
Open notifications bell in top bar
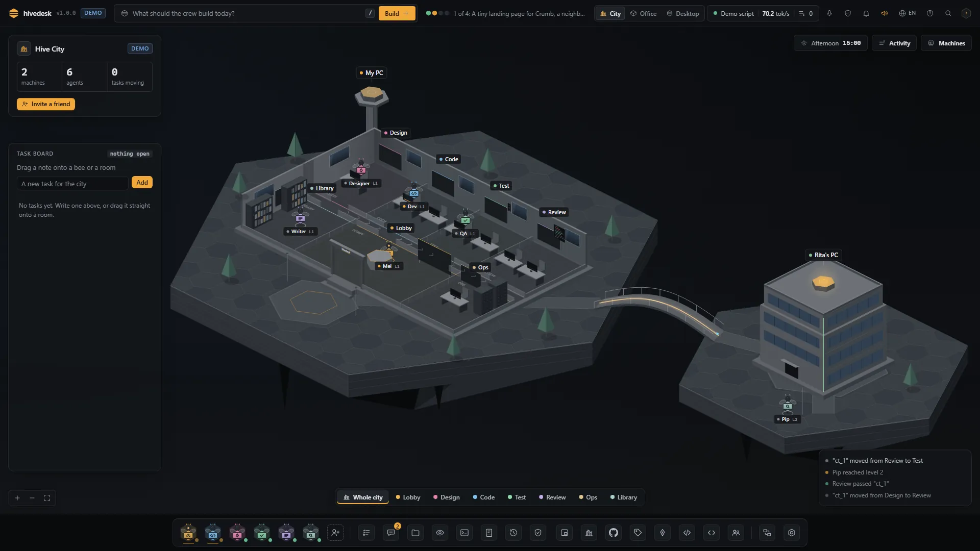[866, 13]
